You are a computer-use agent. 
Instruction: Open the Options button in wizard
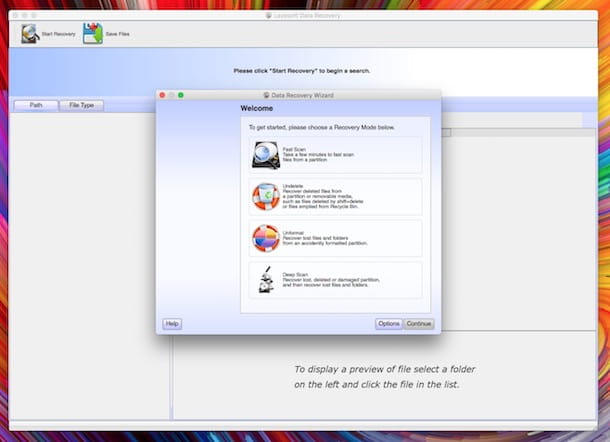(x=389, y=324)
